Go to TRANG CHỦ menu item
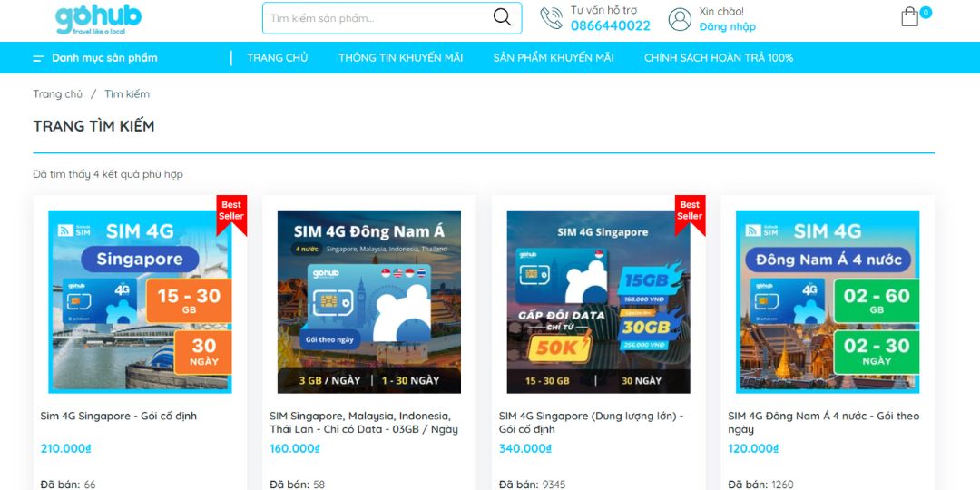This screenshot has width=980, height=490. coord(278,58)
